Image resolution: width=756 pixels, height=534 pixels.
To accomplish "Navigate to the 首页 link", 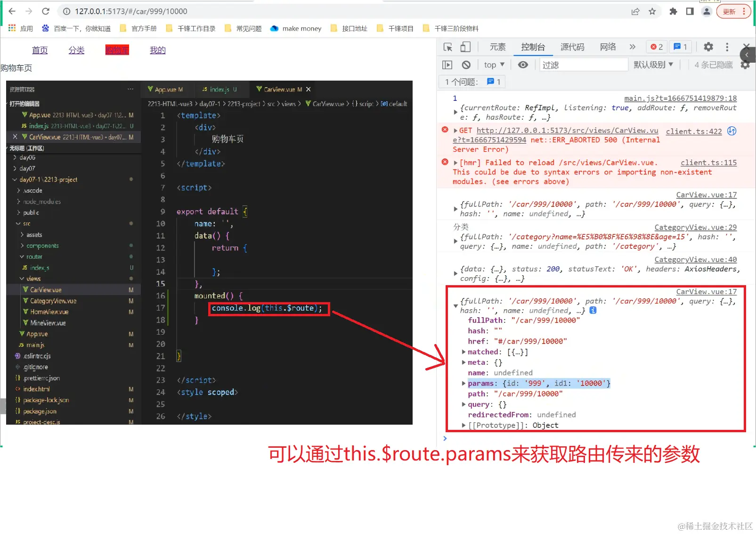I will click(40, 50).
